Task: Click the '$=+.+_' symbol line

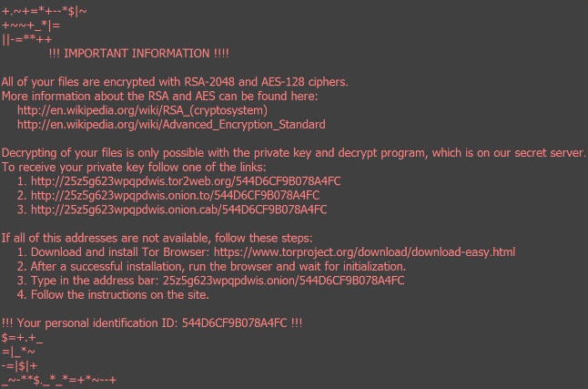Action: pos(22,337)
